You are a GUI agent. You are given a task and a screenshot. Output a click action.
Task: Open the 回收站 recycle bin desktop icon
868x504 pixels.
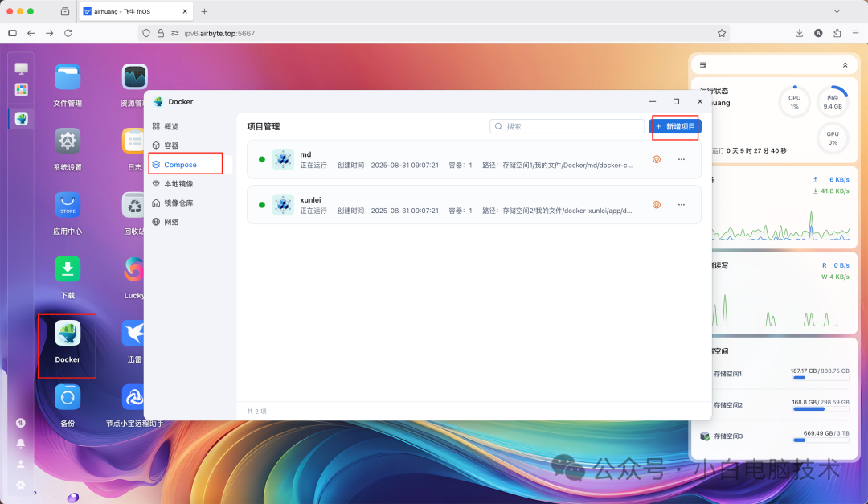pyautogui.click(x=133, y=205)
